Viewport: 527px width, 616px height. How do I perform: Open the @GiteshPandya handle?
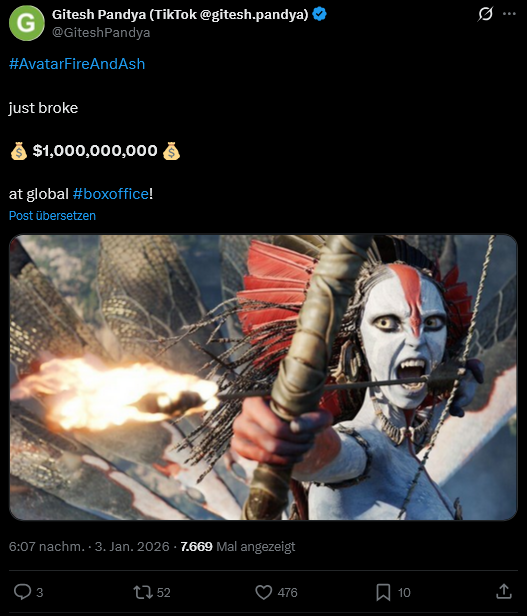(x=101, y=32)
